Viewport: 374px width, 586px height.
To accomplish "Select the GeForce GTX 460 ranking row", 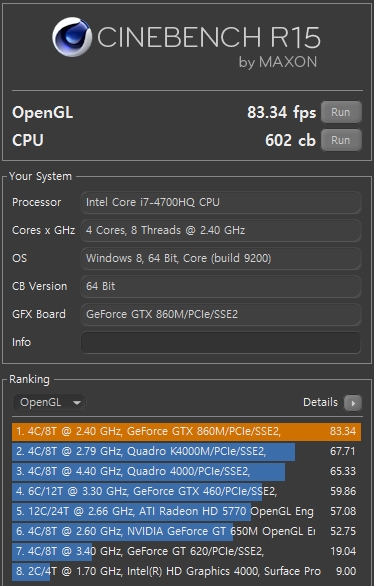I will click(x=186, y=491).
